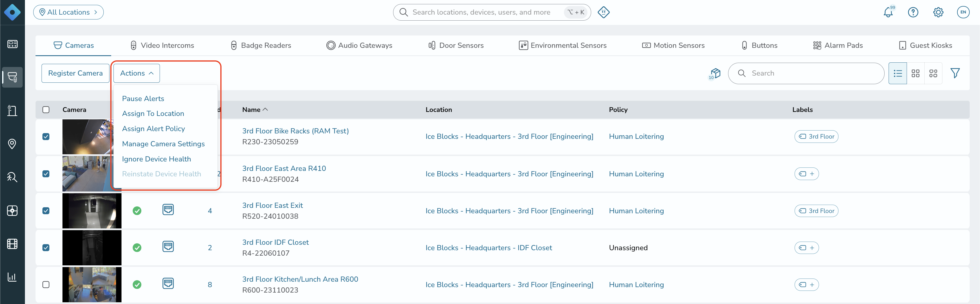Viewport: 980px width, 304px height.
Task: Switch to list view
Action: click(897, 73)
